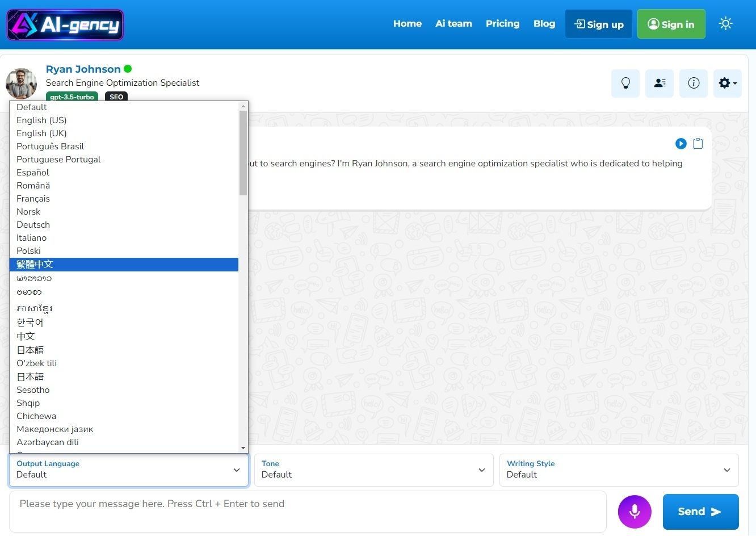The image size is (756, 536).
Task: Copy message with clipboard icon
Action: pos(698,144)
